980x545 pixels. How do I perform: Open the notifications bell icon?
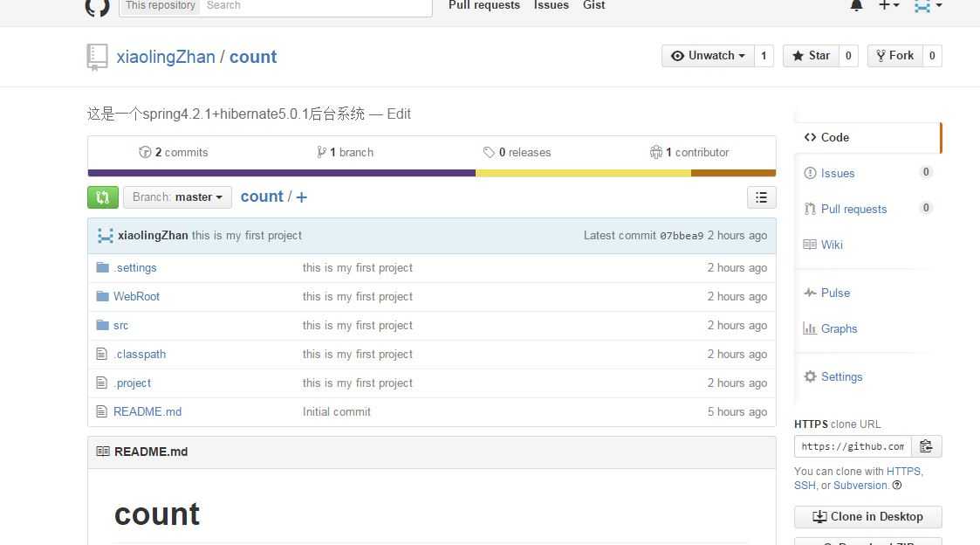pos(856,5)
